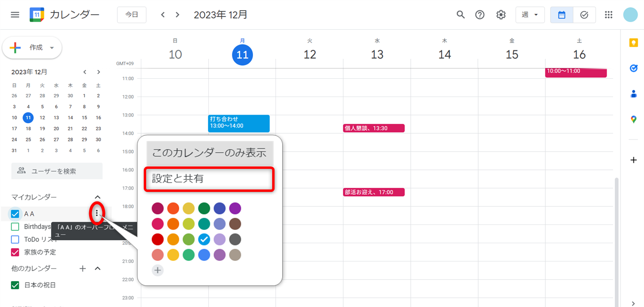
Task: Open the Google apps grid
Action: tap(609, 15)
